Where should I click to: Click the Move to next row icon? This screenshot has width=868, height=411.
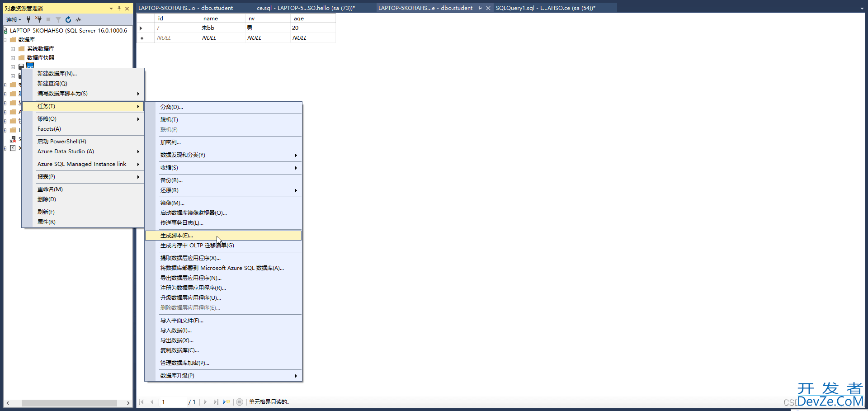pos(205,402)
